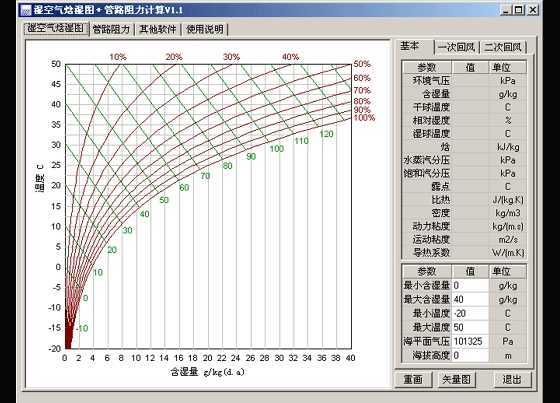Viewport: 560px width, 403px height.
Task: Click the 重画 button
Action: pyautogui.click(x=413, y=379)
